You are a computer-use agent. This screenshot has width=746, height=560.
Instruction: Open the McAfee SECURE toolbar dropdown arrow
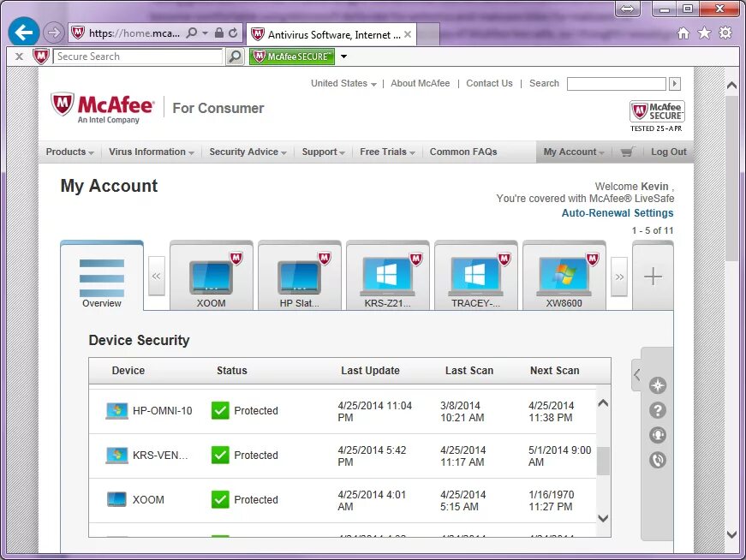pos(343,57)
